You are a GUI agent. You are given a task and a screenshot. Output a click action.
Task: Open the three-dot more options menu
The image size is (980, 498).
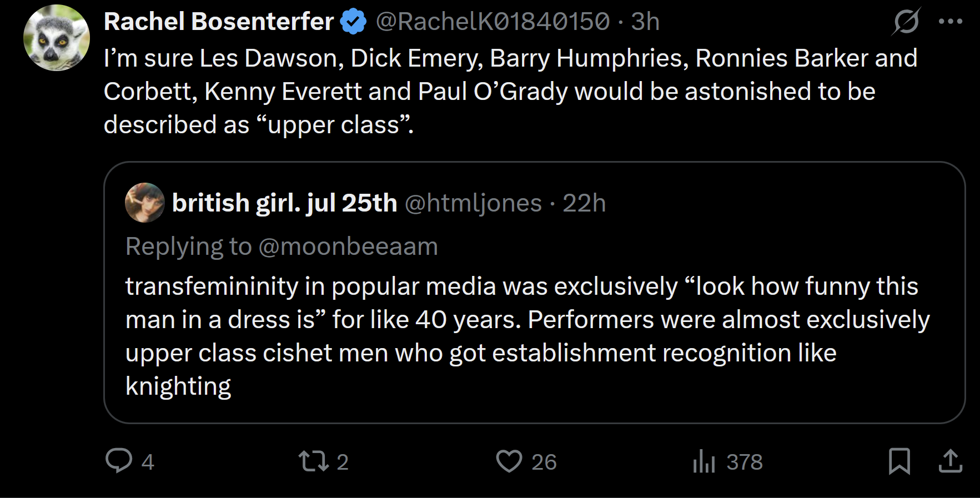click(951, 22)
